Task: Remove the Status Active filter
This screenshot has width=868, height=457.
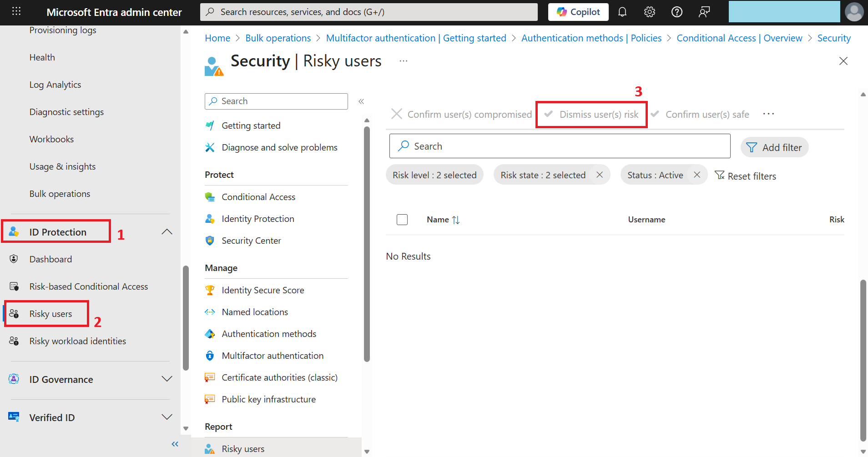Action: 697,175
